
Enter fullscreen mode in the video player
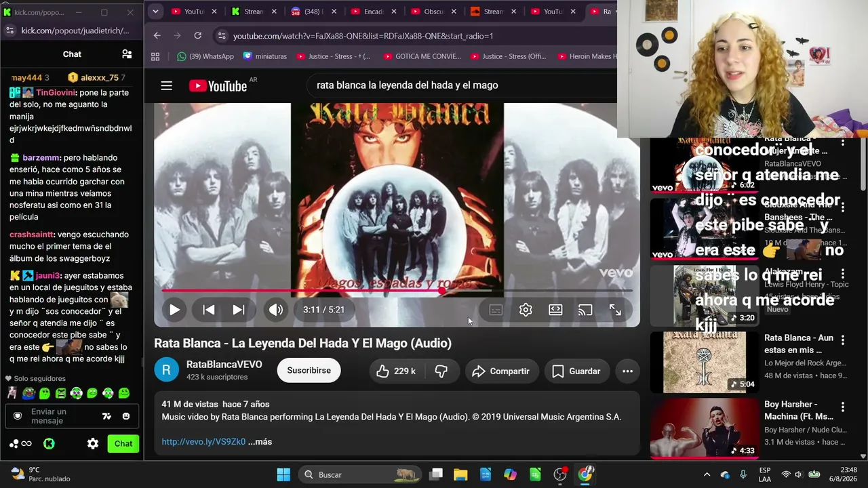615,310
